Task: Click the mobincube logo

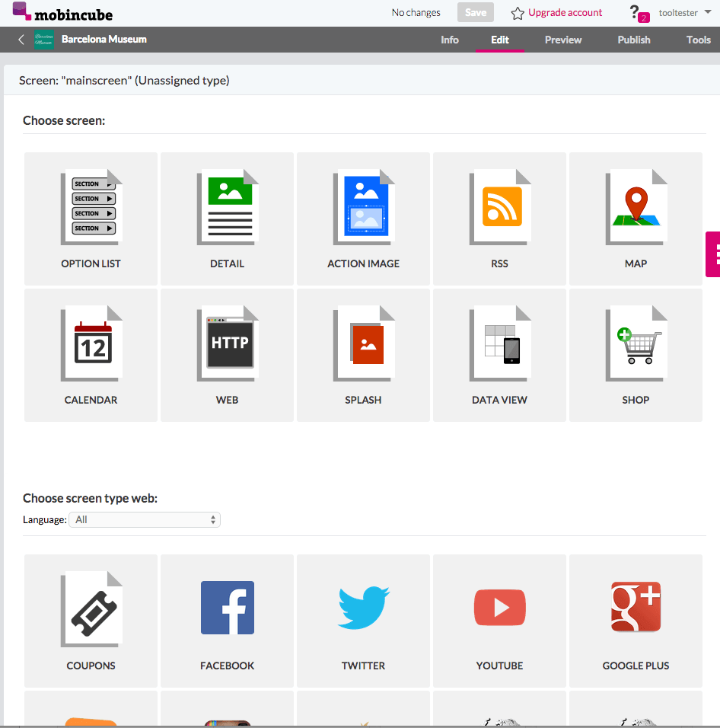Action: coord(62,12)
